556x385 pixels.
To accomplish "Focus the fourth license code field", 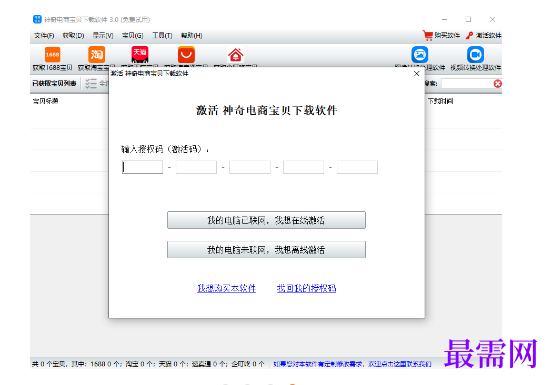I will tap(304, 167).
